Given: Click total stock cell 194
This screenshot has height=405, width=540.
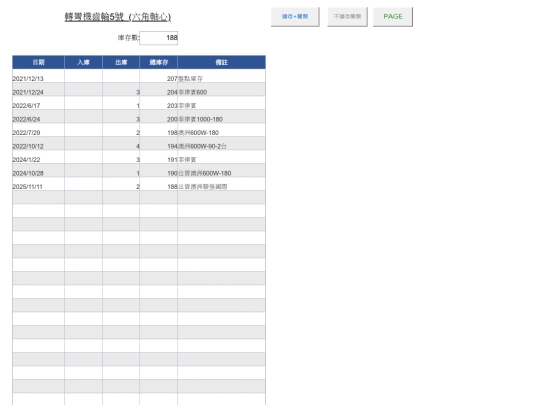Looking at the screenshot, I should coord(158,144).
